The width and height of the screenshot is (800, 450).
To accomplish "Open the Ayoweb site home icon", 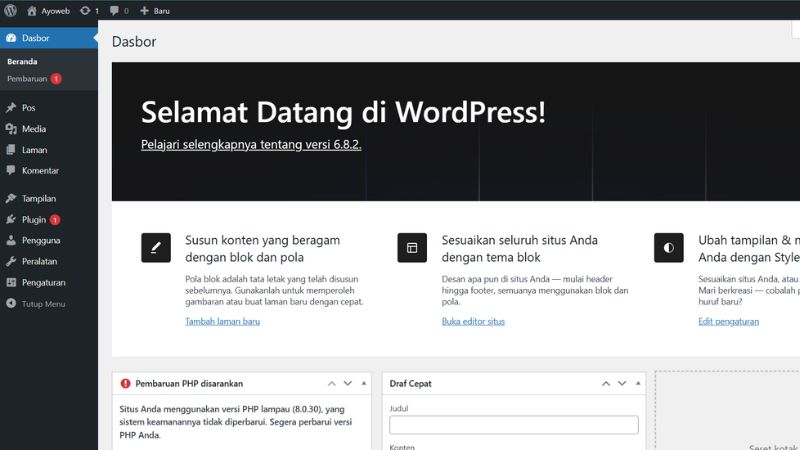I will pos(32,10).
